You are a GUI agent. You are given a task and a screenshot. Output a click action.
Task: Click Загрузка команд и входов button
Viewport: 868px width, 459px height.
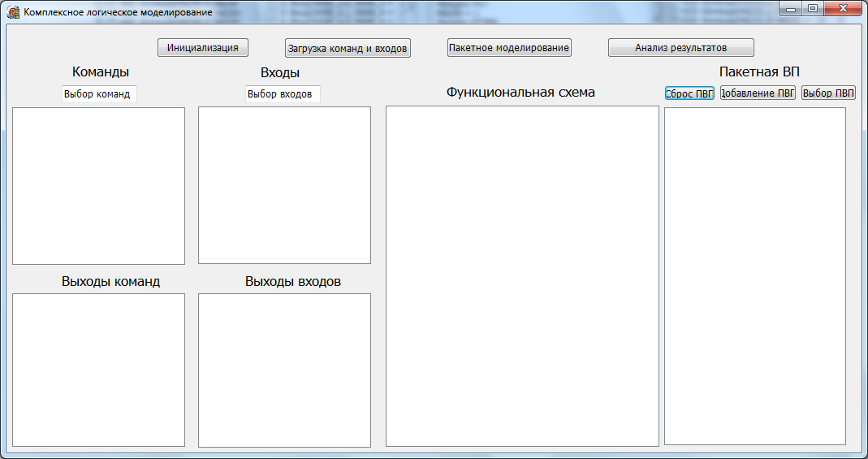pos(348,48)
